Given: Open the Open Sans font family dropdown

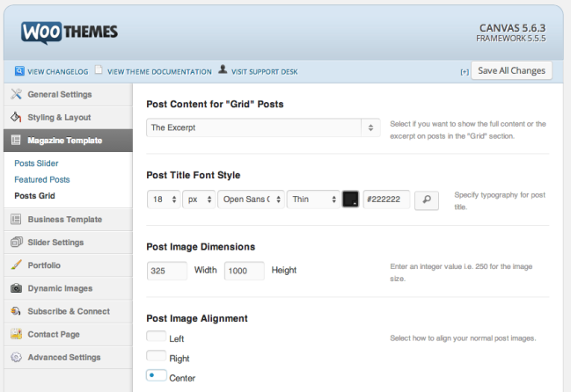Looking at the screenshot, I should click(251, 200).
